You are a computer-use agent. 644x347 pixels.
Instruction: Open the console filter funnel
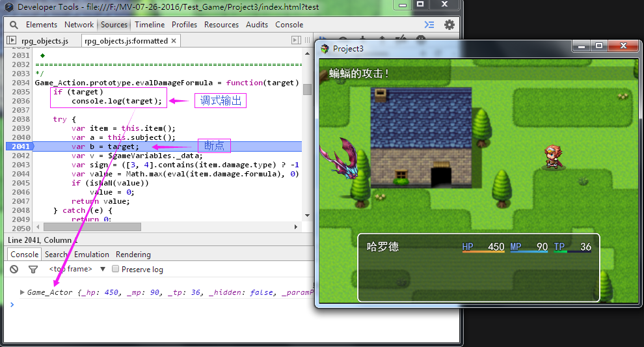click(x=33, y=270)
